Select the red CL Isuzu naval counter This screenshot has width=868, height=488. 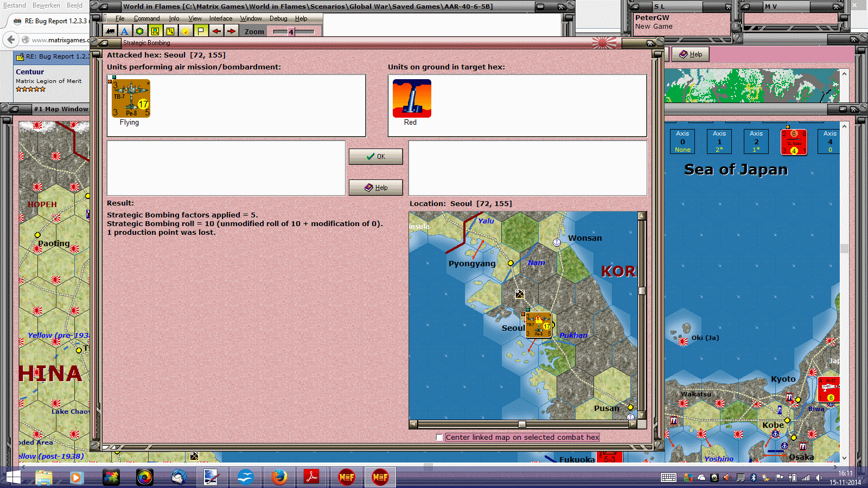coord(794,142)
